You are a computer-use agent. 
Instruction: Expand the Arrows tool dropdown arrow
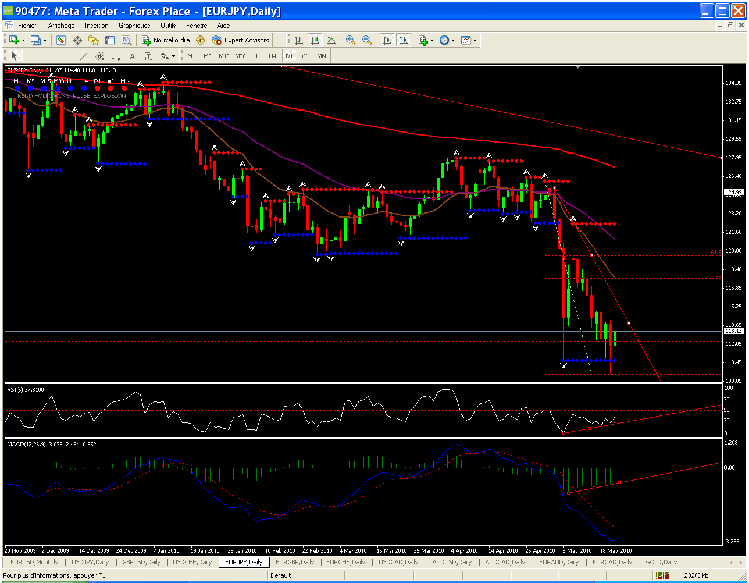(x=173, y=56)
